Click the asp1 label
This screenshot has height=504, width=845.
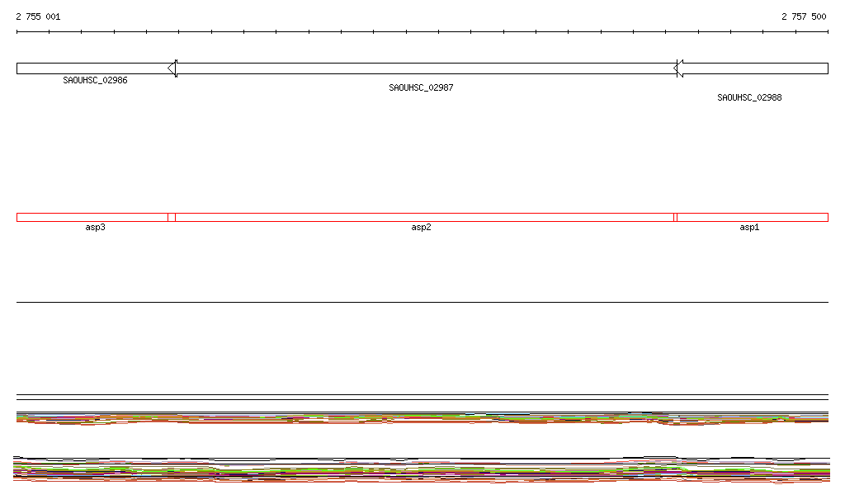(x=749, y=227)
